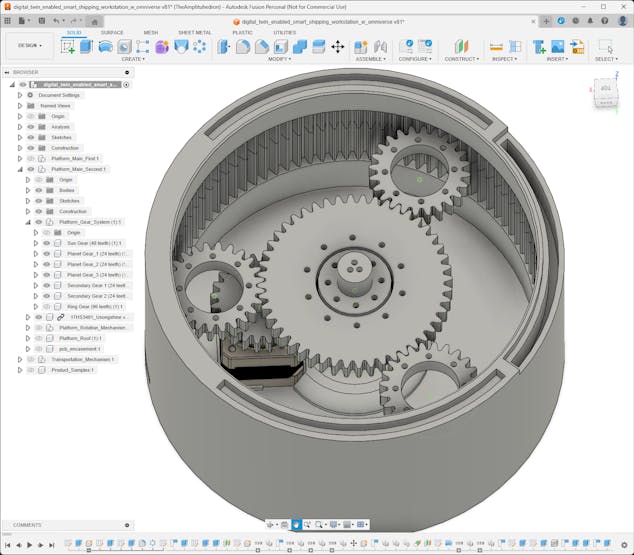Switch to the SHEET METAL tab
The width and height of the screenshot is (634, 555).
194,32
